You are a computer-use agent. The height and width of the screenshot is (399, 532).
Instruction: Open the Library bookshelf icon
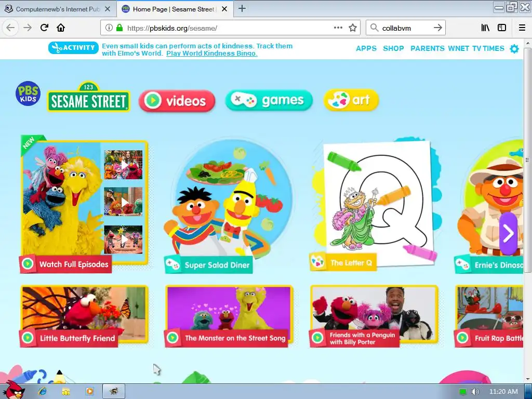pyautogui.click(x=485, y=28)
